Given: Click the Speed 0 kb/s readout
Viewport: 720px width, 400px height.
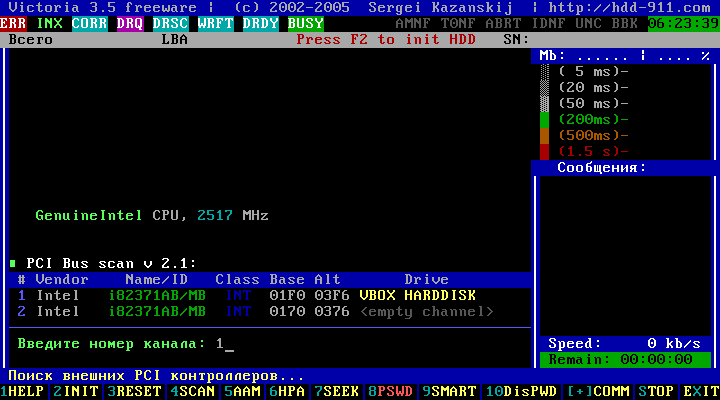Looking at the screenshot, I should click(x=625, y=344).
